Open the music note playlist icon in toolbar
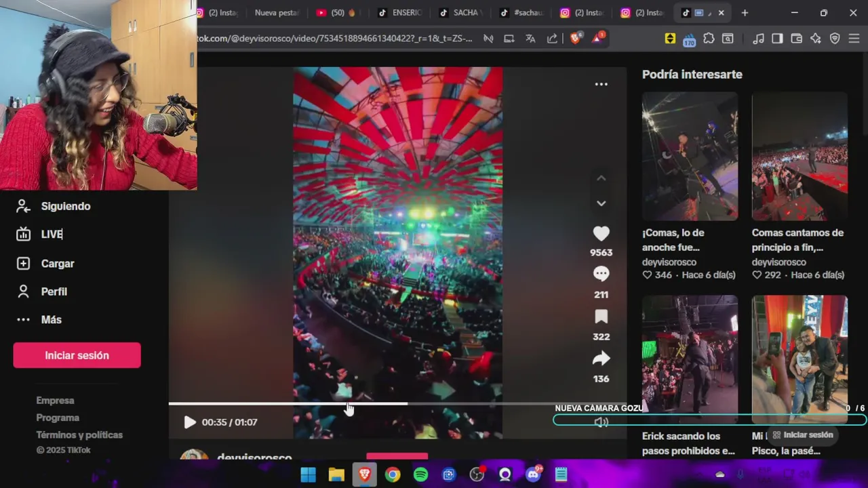This screenshot has width=868, height=488. pos(758,39)
